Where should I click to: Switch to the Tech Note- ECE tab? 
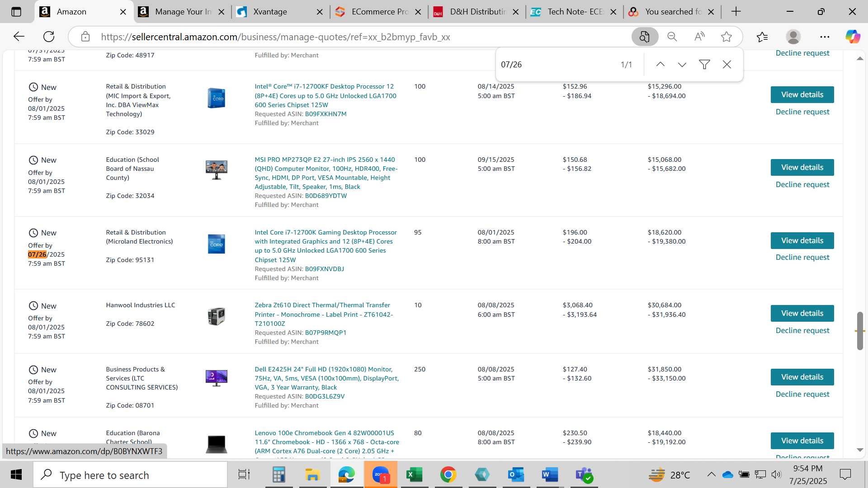click(x=575, y=12)
